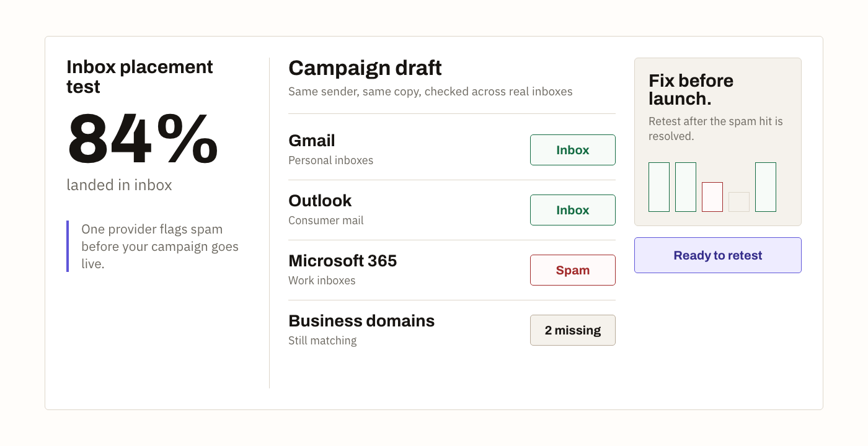The height and width of the screenshot is (446, 868).
Task: Select the Outlook Inbox status badge
Action: click(x=573, y=210)
